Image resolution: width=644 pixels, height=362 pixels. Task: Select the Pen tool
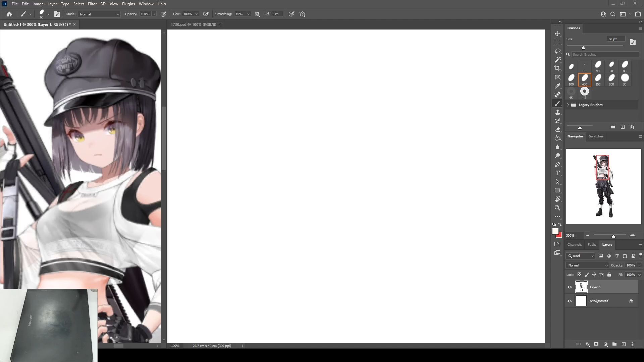557,165
